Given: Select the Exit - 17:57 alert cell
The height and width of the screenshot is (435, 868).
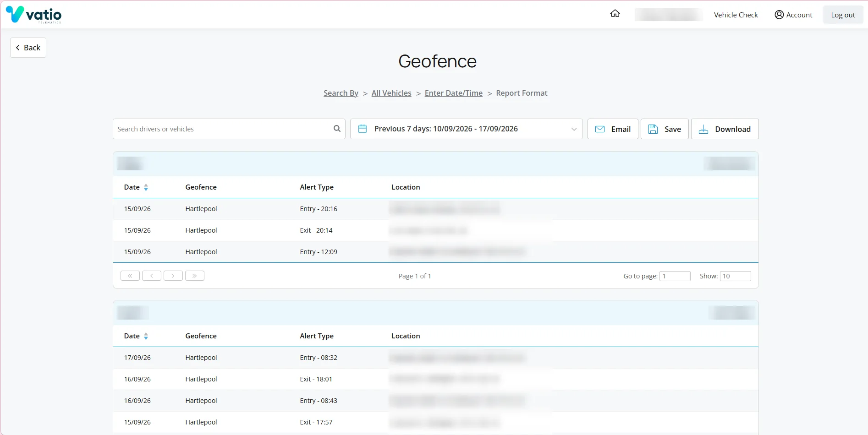Looking at the screenshot, I should point(316,422).
